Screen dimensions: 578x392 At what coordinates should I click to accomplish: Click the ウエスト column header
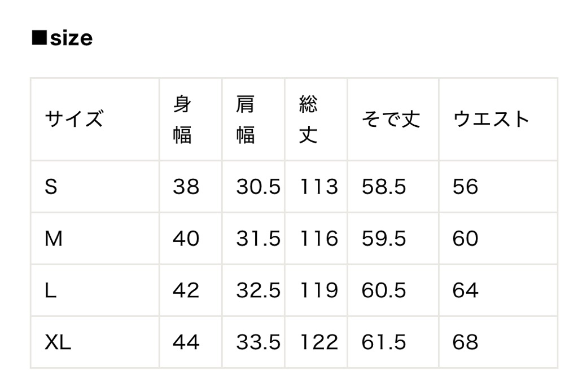tap(491, 120)
